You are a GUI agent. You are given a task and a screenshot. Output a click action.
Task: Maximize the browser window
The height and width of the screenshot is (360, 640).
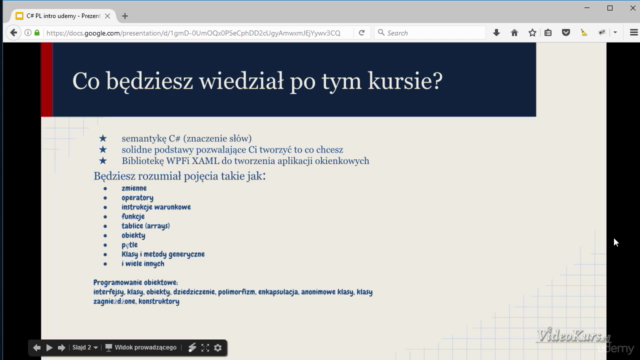(x=610, y=8)
